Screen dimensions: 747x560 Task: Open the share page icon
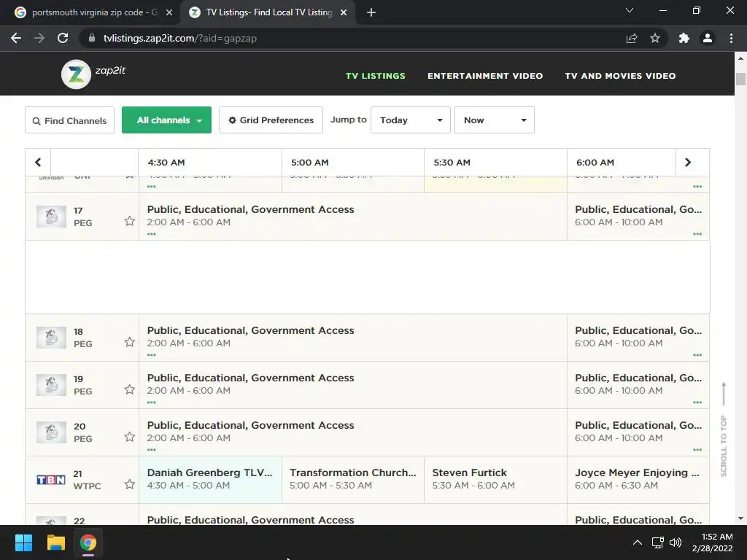(632, 38)
